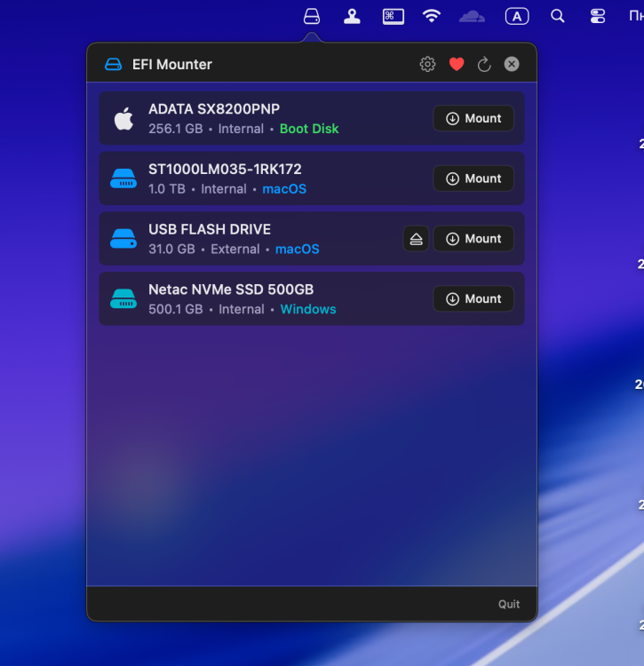The width and height of the screenshot is (644, 666).
Task: Open EFI Mounter settings gear
Action: click(427, 64)
